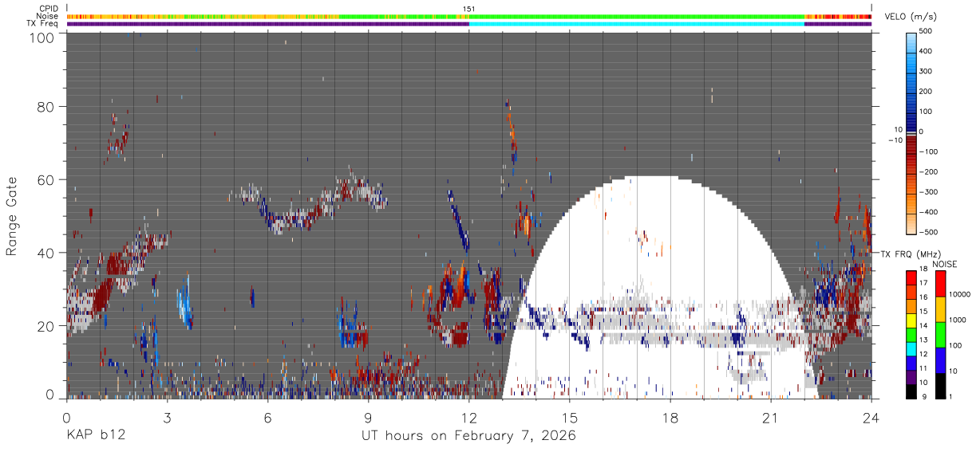This screenshot has height=452, width=980.
Task: Click the 3 tick on UT hours axis
Action: pos(167,417)
